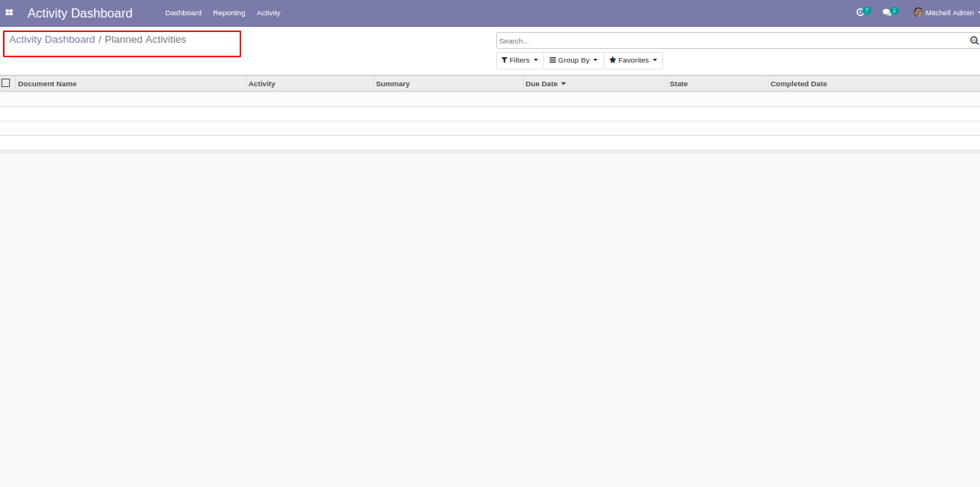
Task: Open the Mitchell Admin user menu
Action: pos(946,13)
